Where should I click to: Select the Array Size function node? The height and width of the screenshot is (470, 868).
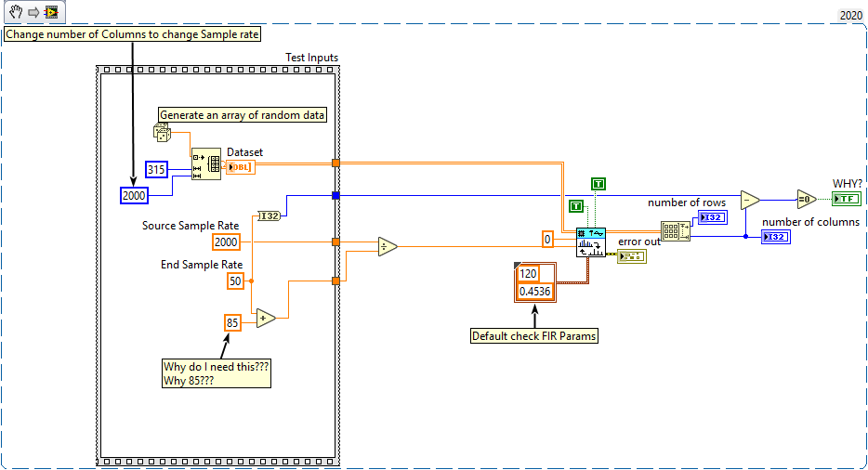675,231
